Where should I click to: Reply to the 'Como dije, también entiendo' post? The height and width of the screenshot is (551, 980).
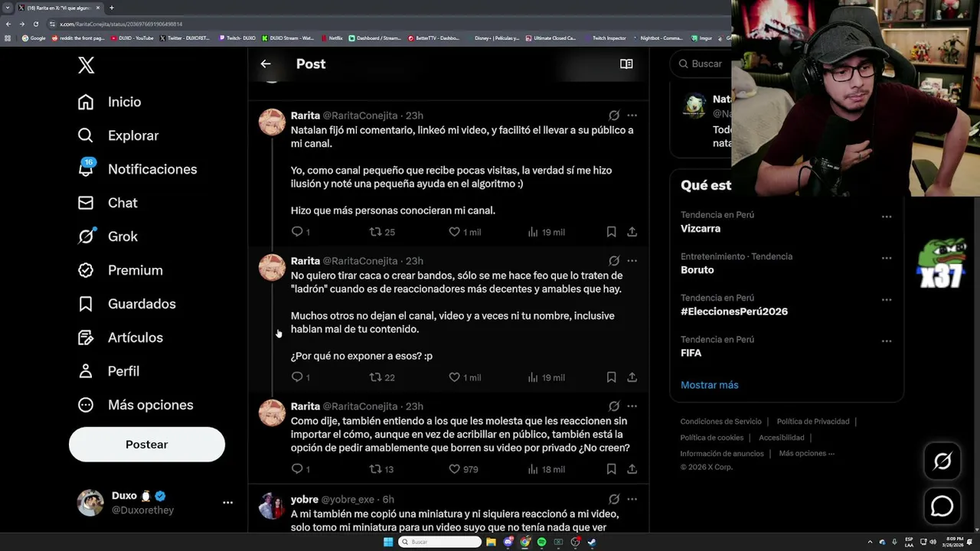pos(298,469)
